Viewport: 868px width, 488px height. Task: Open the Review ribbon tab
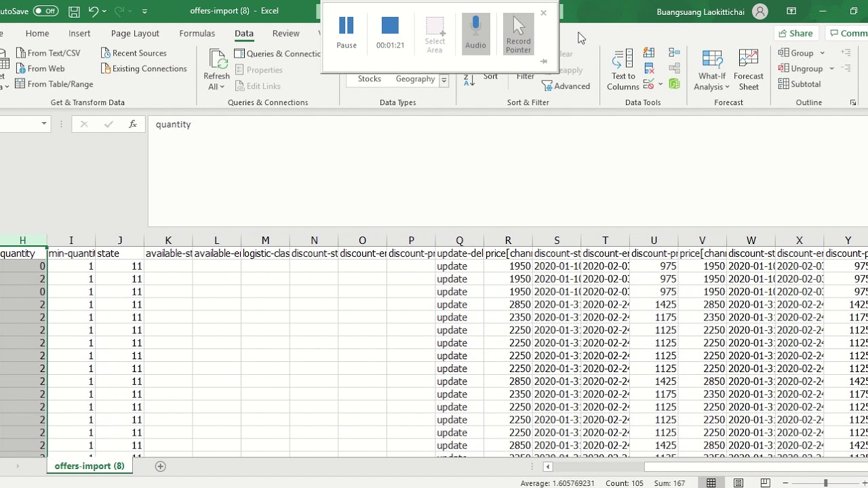point(285,33)
